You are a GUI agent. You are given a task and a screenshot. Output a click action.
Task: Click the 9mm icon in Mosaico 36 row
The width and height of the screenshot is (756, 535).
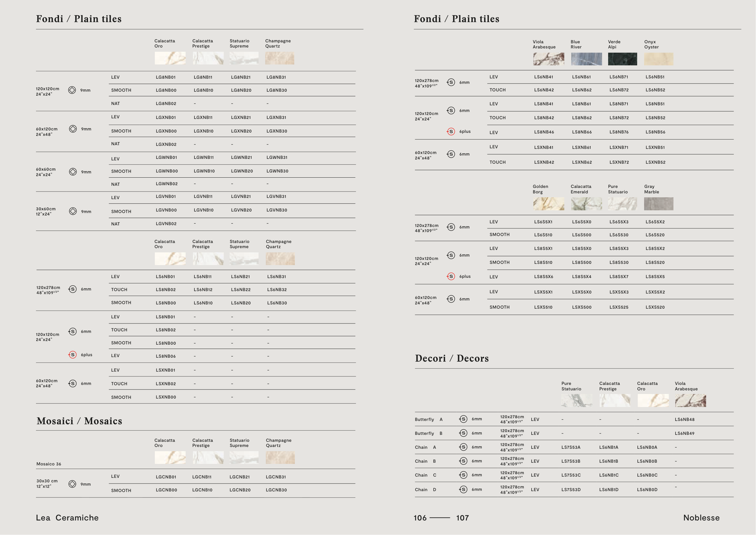[x=72, y=484]
